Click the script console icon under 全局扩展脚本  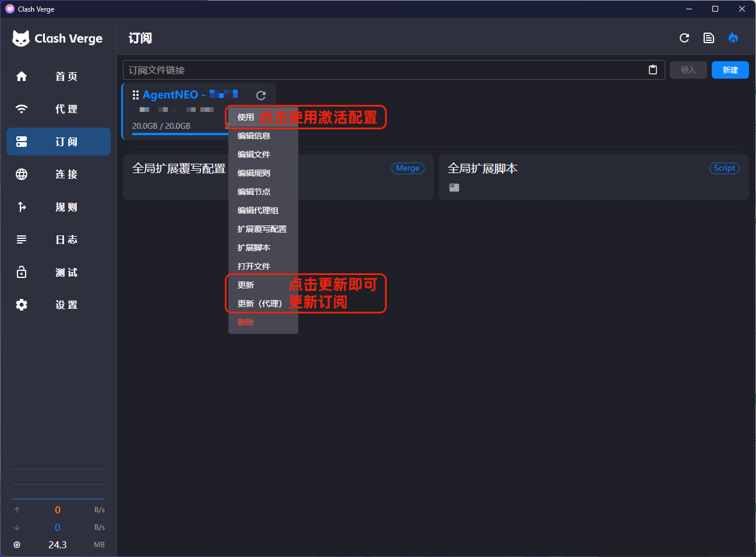pos(454,188)
